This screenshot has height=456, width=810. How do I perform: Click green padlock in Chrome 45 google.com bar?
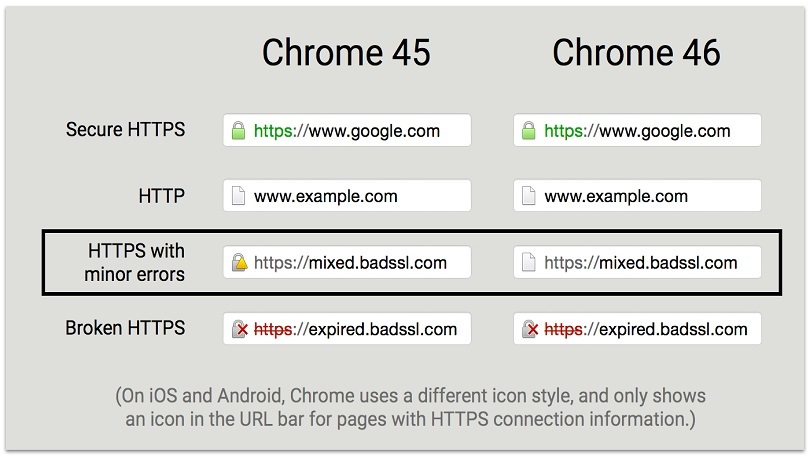click(239, 131)
